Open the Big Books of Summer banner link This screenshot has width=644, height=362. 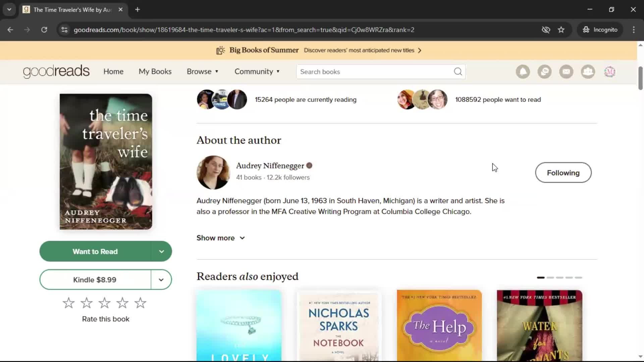(319, 50)
